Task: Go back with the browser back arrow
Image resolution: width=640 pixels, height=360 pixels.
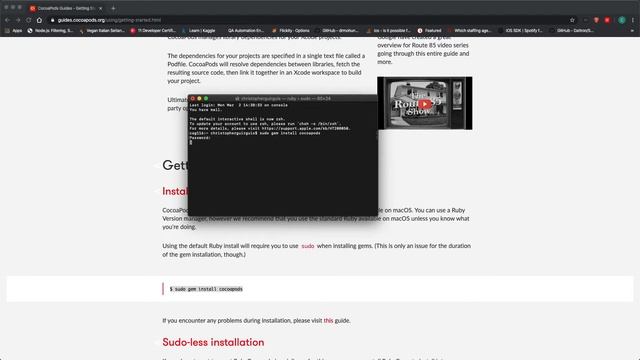Action: tap(7, 20)
